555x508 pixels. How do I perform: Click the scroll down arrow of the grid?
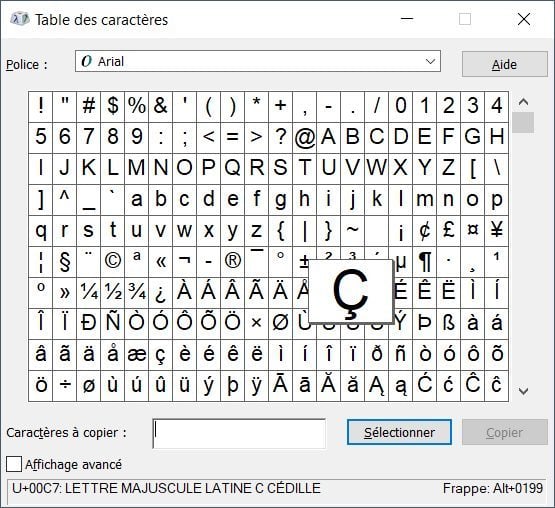[523, 391]
